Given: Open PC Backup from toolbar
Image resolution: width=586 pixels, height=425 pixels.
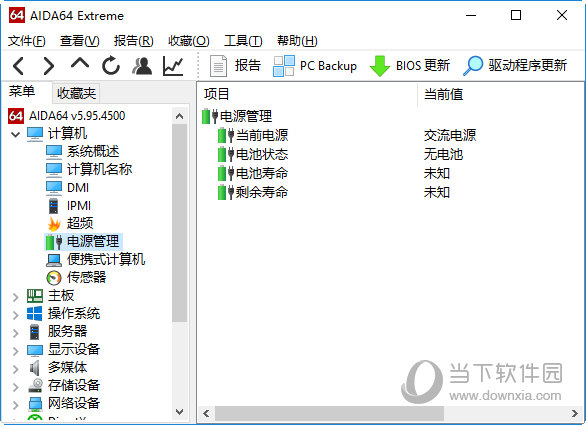Looking at the screenshot, I should tap(315, 66).
